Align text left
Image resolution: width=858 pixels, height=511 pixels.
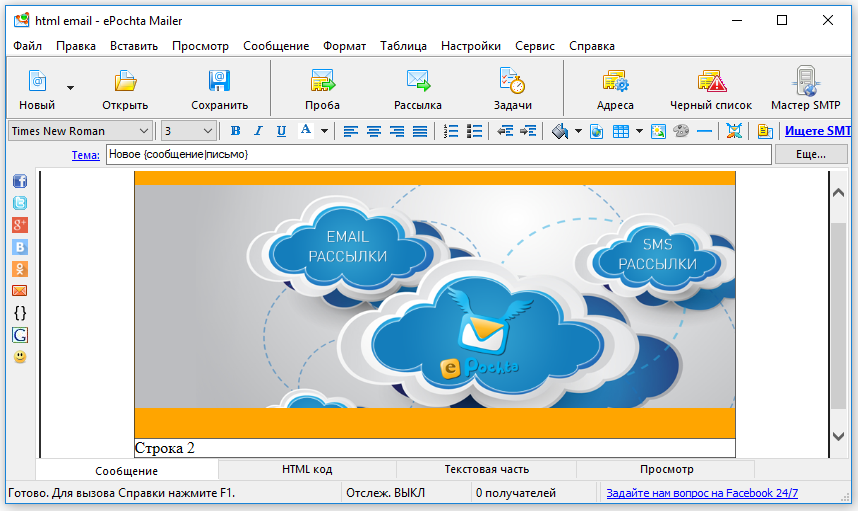(351, 131)
